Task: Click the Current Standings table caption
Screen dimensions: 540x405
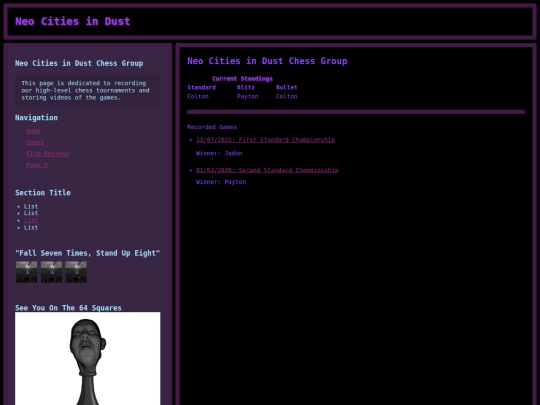Action: pyautogui.click(x=242, y=79)
